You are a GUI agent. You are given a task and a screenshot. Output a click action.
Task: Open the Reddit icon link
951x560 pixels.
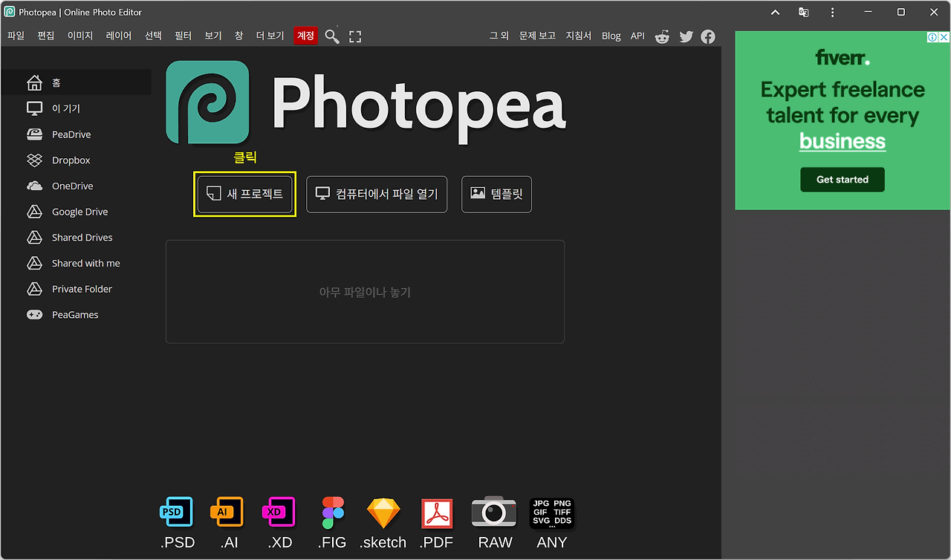tap(662, 36)
